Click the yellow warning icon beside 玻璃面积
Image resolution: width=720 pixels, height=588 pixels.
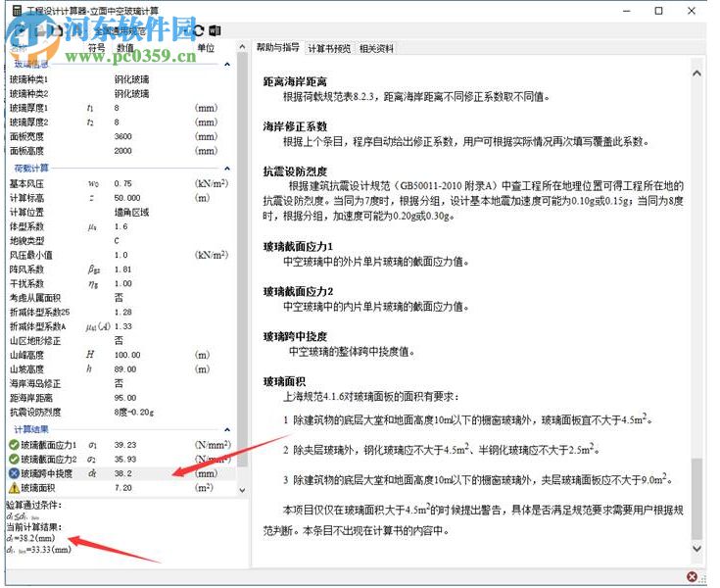[x=14, y=487]
